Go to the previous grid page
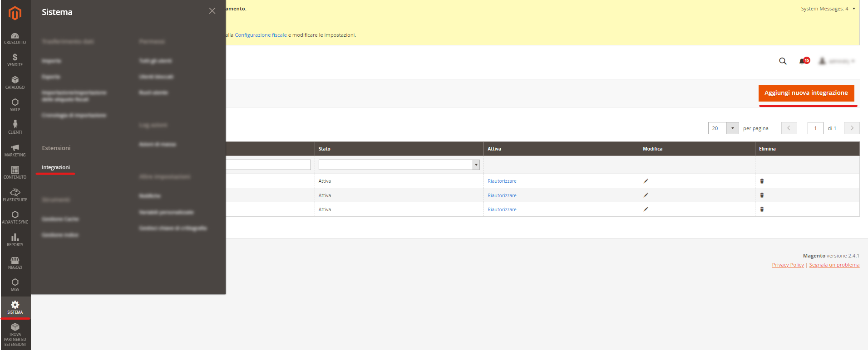 point(789,128)
